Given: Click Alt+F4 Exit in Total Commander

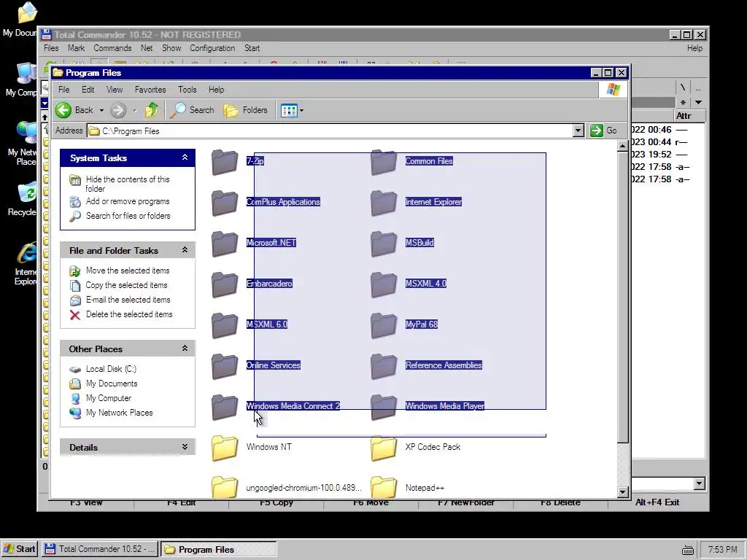Looking at the screenshot, I should [657, 502].
